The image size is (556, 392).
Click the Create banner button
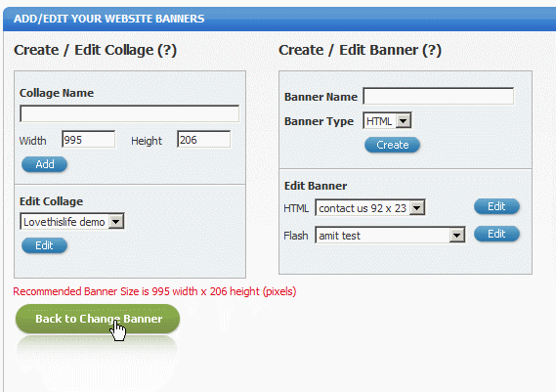click(x=392, y=145)
